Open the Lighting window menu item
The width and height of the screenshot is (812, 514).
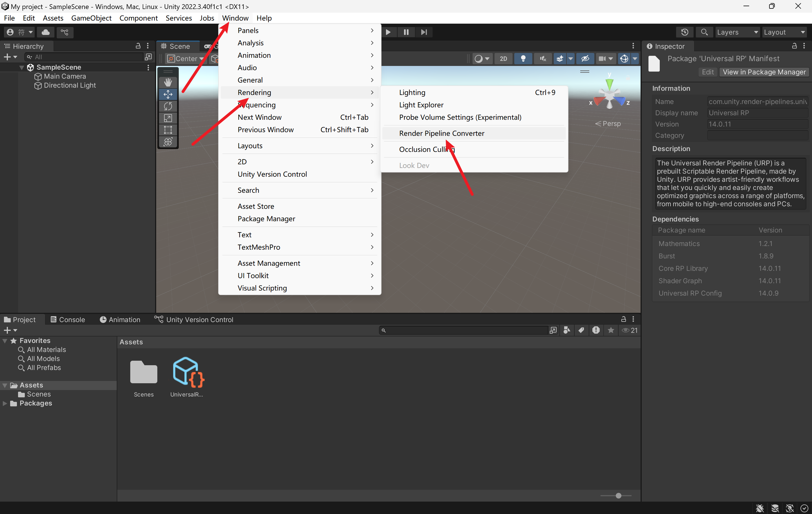pyautogui.click(x=474, y=92)
